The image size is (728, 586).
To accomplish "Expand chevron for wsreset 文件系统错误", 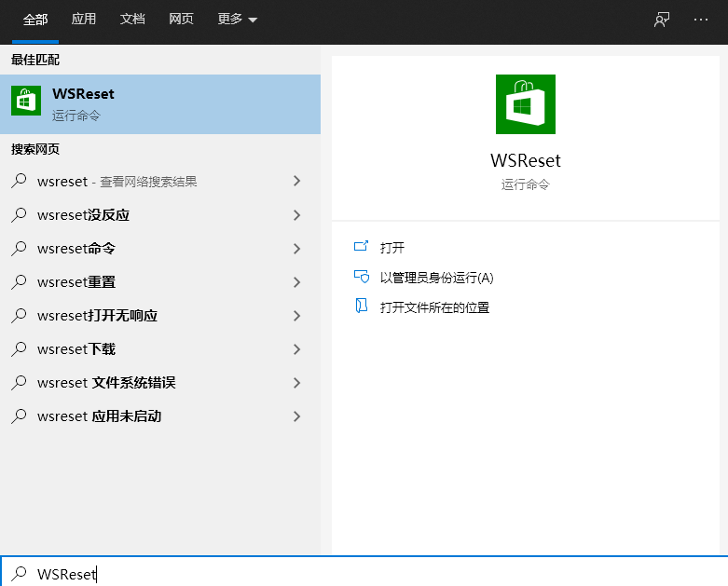I will pyautogui.click(x=297, y=382).
